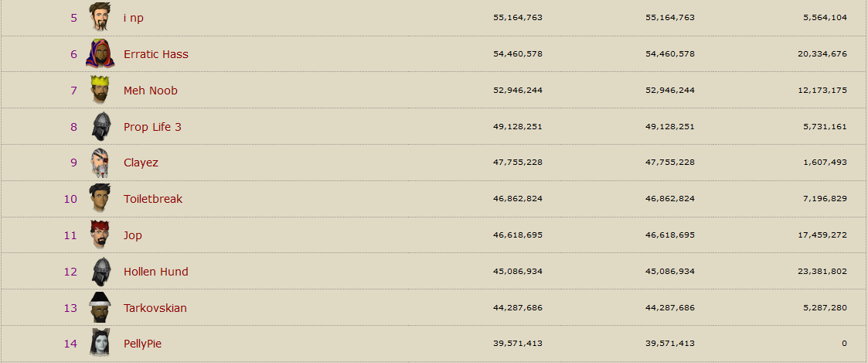Open the Hollen Hund name link

click(156, 272)
